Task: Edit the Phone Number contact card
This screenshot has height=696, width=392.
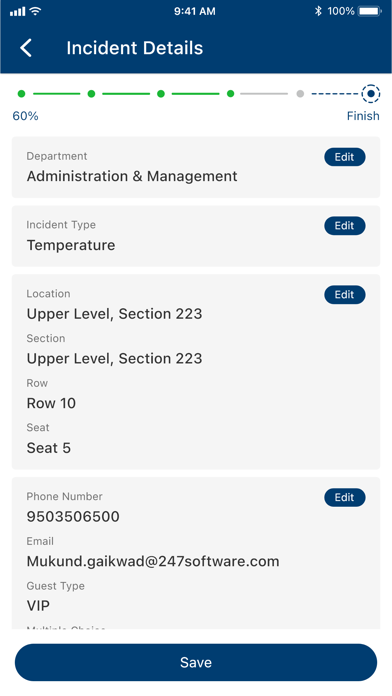Action: point(344,498)
